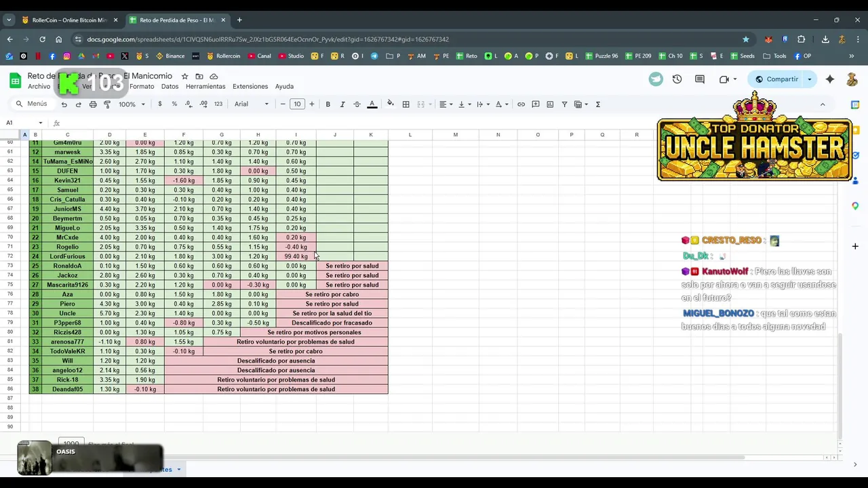Open the Arial font dropdown

coord(252,104)
